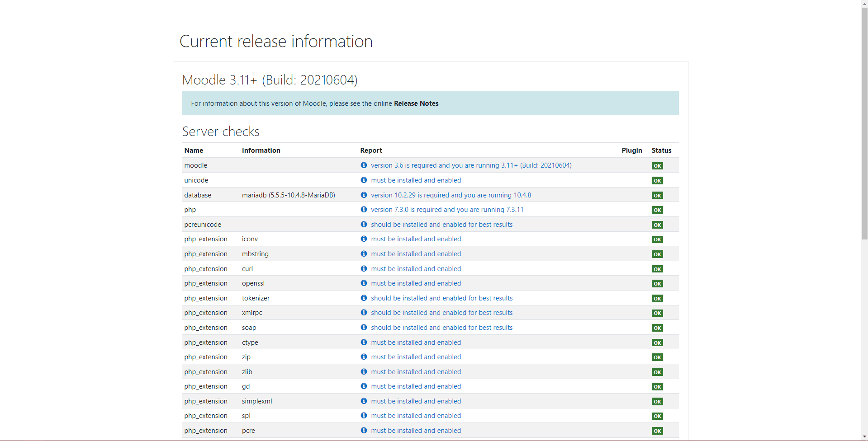Click the info icon in the curl row

[364, 268]
